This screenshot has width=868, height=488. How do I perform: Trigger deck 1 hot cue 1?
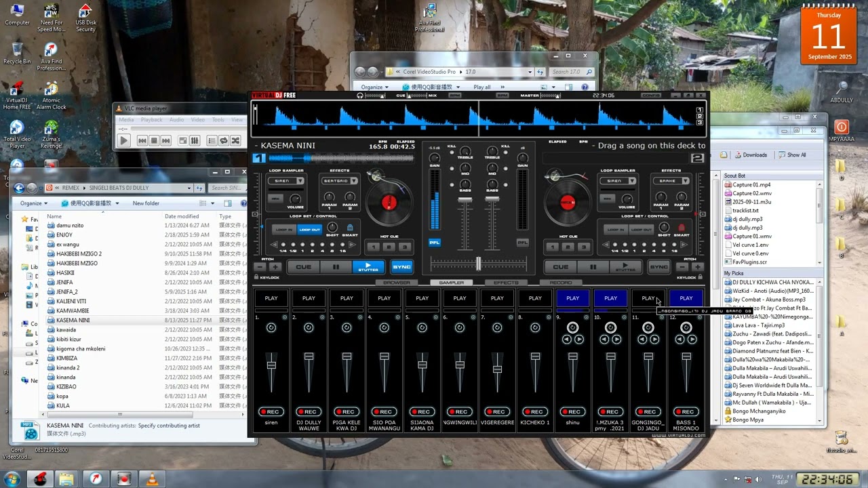[x=372, y=247]
